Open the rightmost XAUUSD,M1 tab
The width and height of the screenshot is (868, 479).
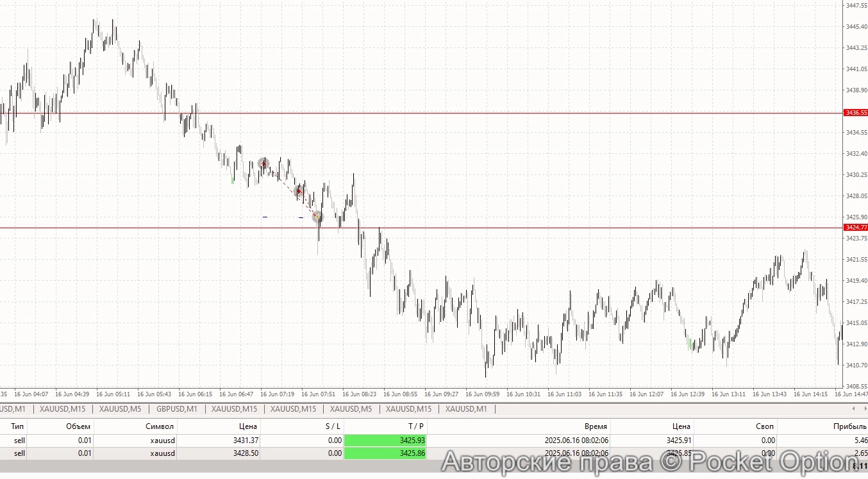466,408
